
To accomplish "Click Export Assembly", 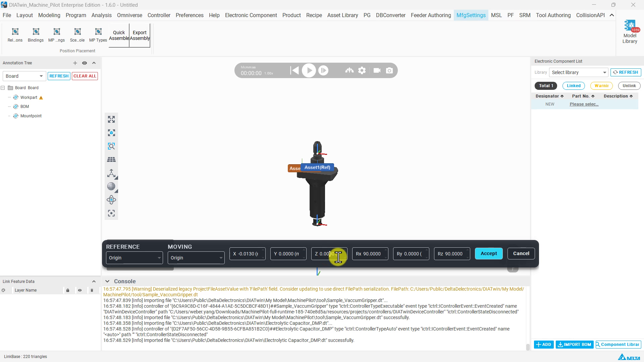I will [x=140, y=35].
